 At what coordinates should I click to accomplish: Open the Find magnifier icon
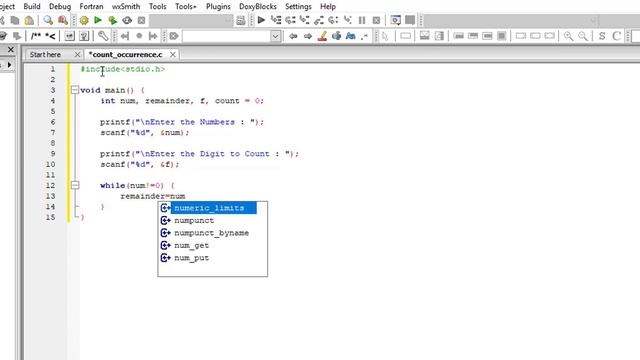click(x=48, y=20)
